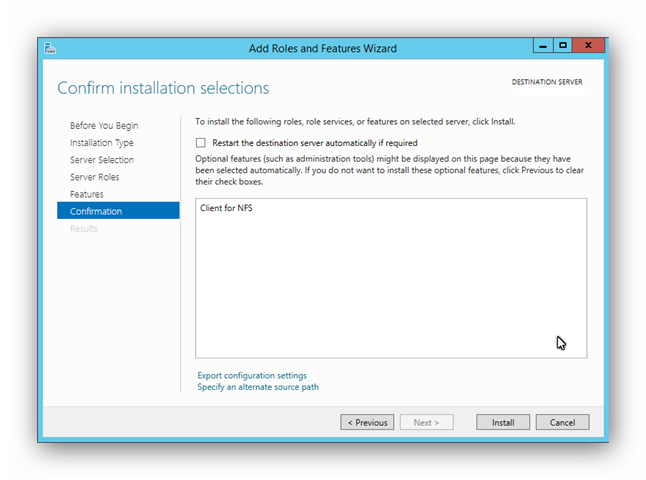The width and height of the screenshot is (646, 480).
Task: Close the wizard with the red X
Action: tap(588, 45)
